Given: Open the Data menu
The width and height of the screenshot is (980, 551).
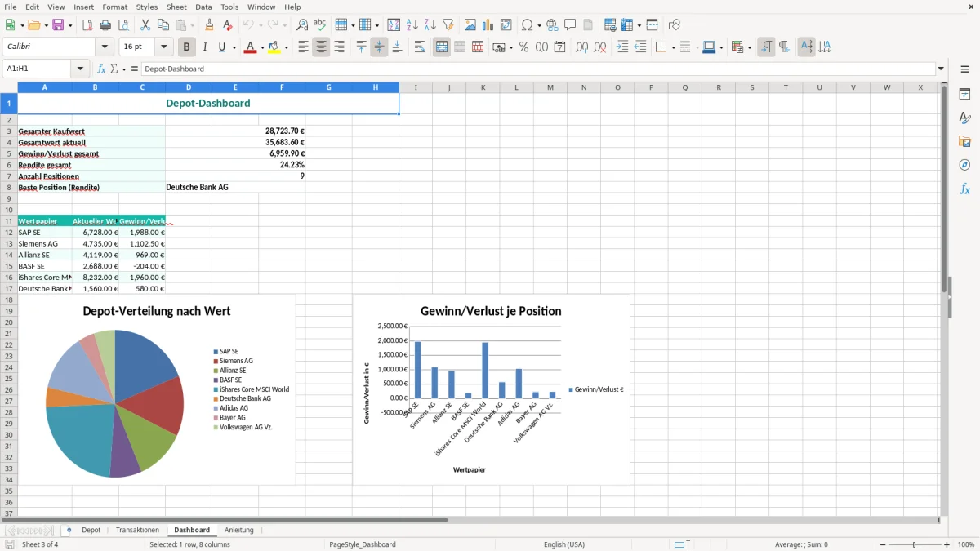Looking at the screenshot, I should point(203,7).
